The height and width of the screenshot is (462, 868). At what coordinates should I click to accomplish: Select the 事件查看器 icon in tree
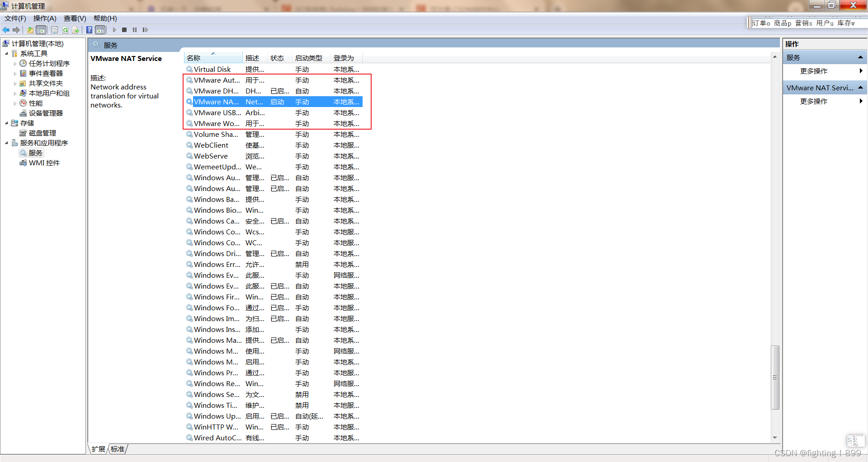[x=23, y=74]
